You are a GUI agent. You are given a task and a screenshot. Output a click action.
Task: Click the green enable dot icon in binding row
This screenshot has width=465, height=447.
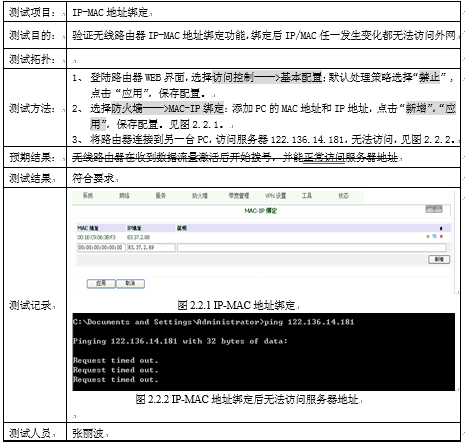[428, 237]
